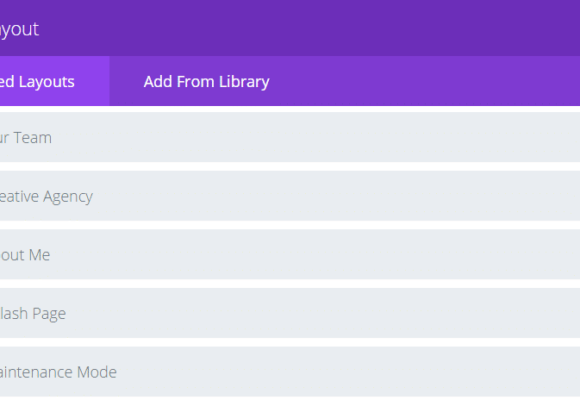Click the 'Agency' word in the layout list
This screenshot has width=580, height=400.
click(68, 197)
